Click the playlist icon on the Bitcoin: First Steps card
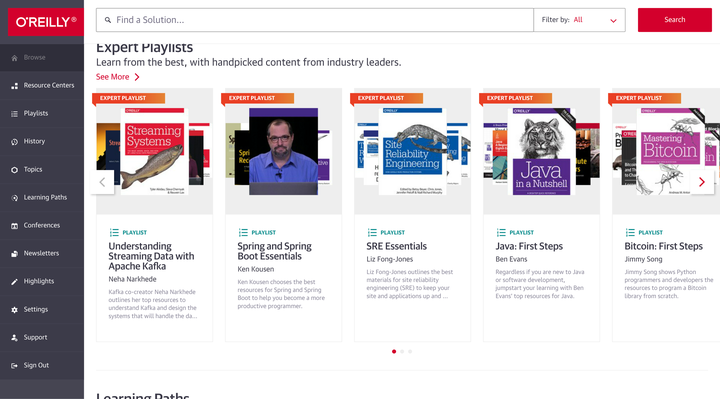Image resolution: width=720 pixels, height=399 pixels. point(630,232)
